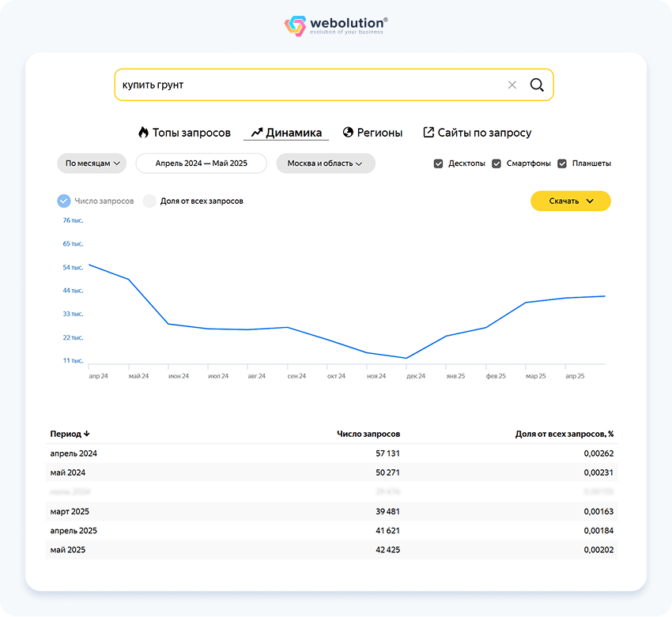This screenshot has width=672, height=617.
Task: Click the magnifying glass search icon
Action: click(537, 85)
